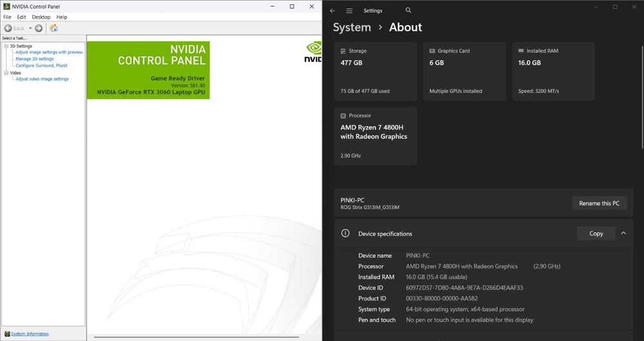The height and width of the screenshot is (341, 644).
Task: Open the Help menu
Action: click(62, 17)
